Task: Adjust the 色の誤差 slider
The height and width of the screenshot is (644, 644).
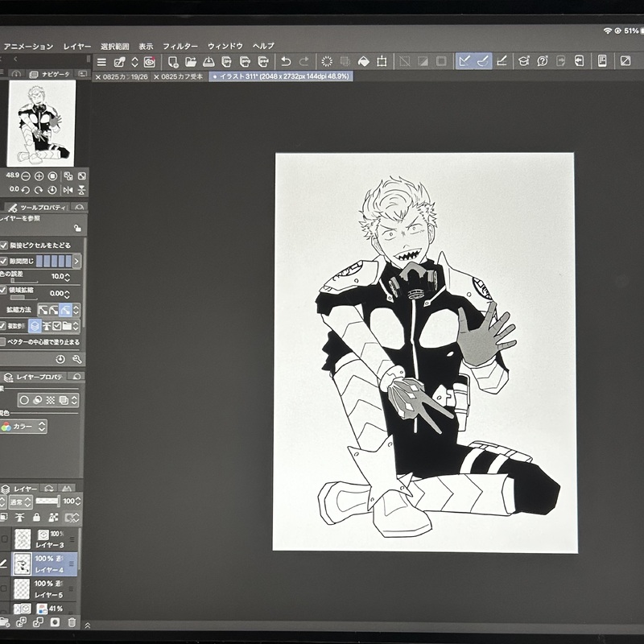Action: [x=25, y=281]
